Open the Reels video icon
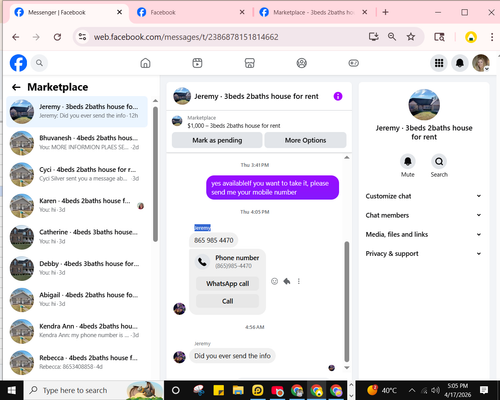 tap(197, 63)
